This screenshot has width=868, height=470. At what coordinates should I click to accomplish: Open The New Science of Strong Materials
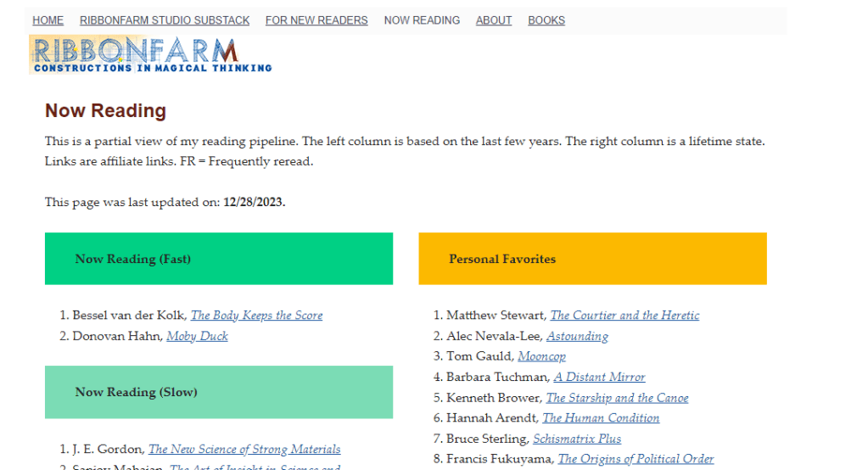[244, 450]
